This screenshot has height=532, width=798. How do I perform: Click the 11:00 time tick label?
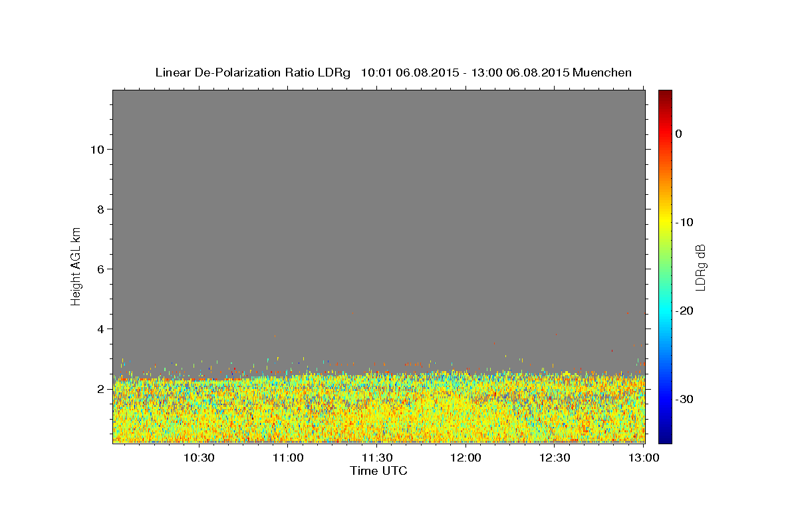click(289, 458)
